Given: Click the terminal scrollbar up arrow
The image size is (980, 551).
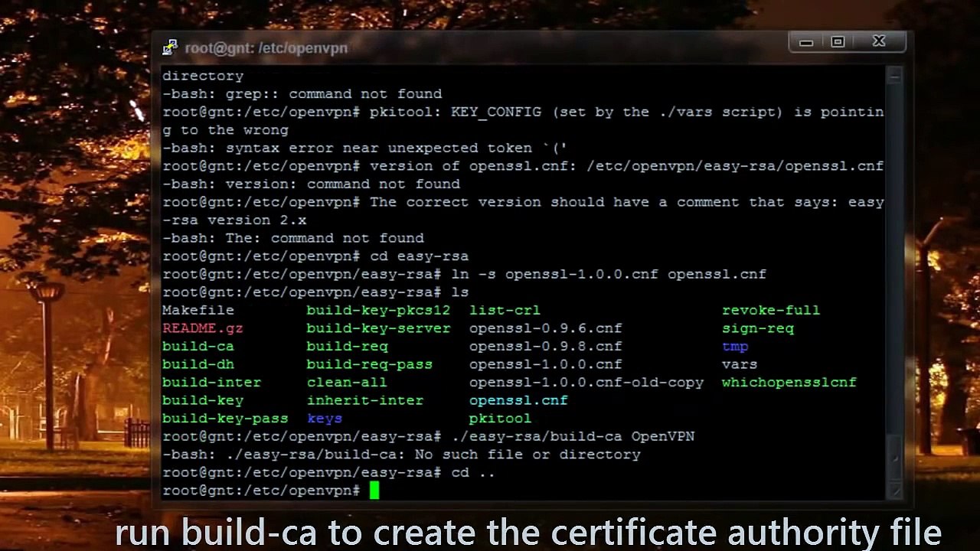Looking at the screenshot, I should click(895, 76).
